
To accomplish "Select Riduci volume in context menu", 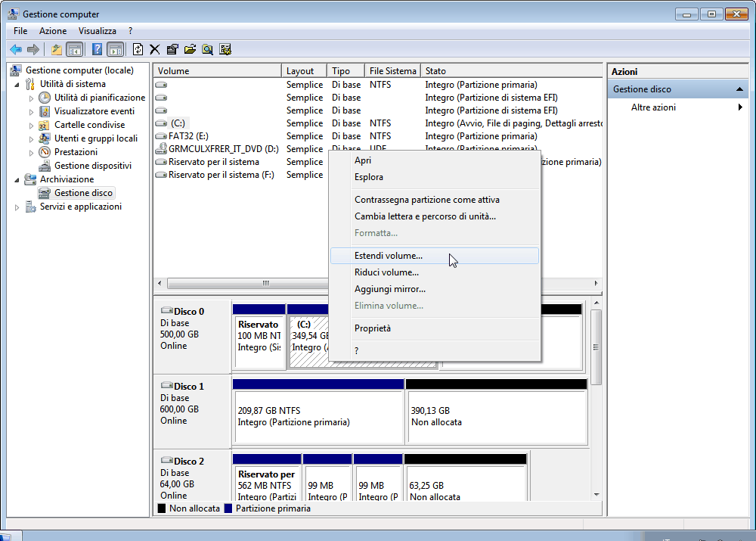I will tap(386, 272).
